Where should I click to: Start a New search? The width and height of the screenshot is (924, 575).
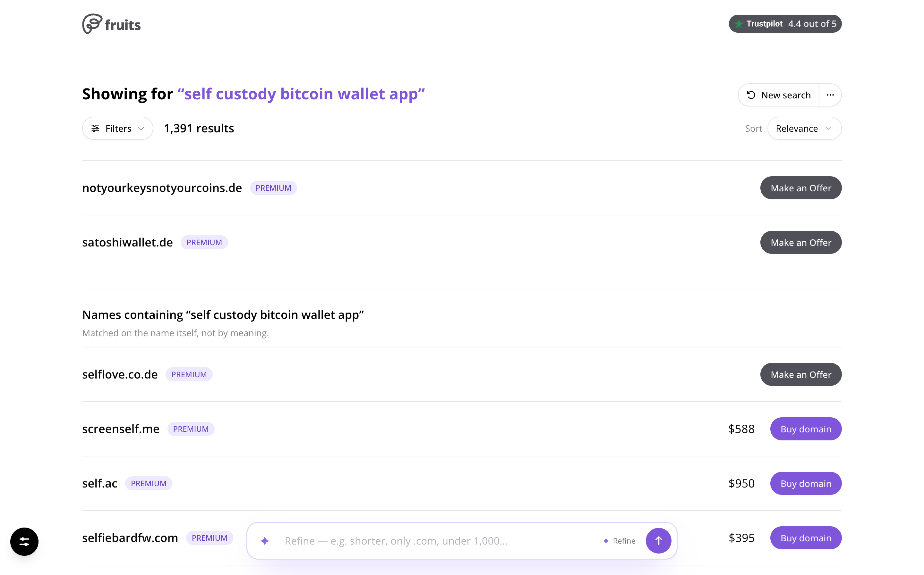[779, 95]
